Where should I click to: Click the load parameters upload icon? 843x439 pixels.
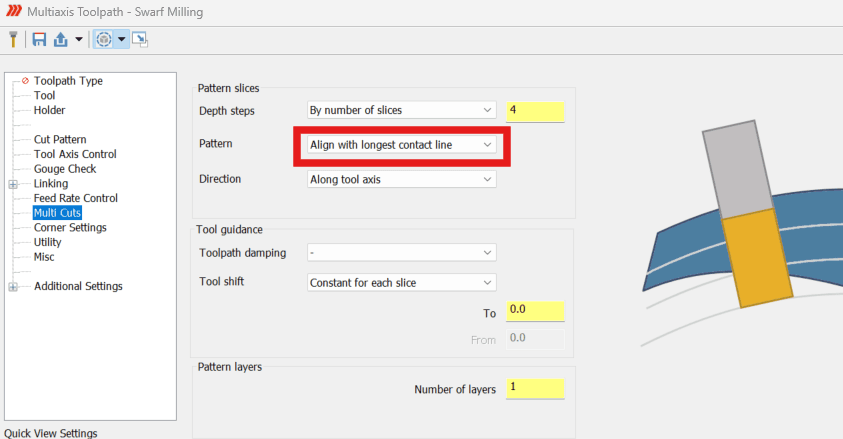(61, 39)
